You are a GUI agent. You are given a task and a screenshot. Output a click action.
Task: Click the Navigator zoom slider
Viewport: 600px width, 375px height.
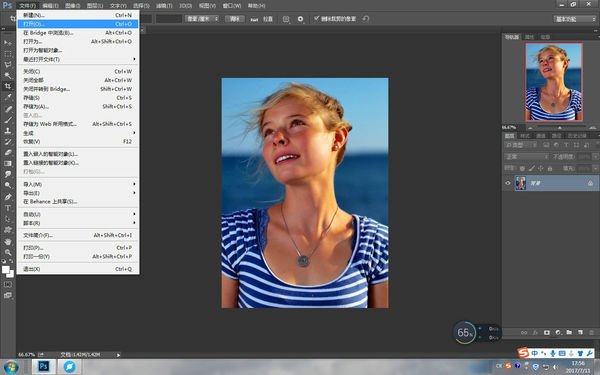click(x=559, y=127)
